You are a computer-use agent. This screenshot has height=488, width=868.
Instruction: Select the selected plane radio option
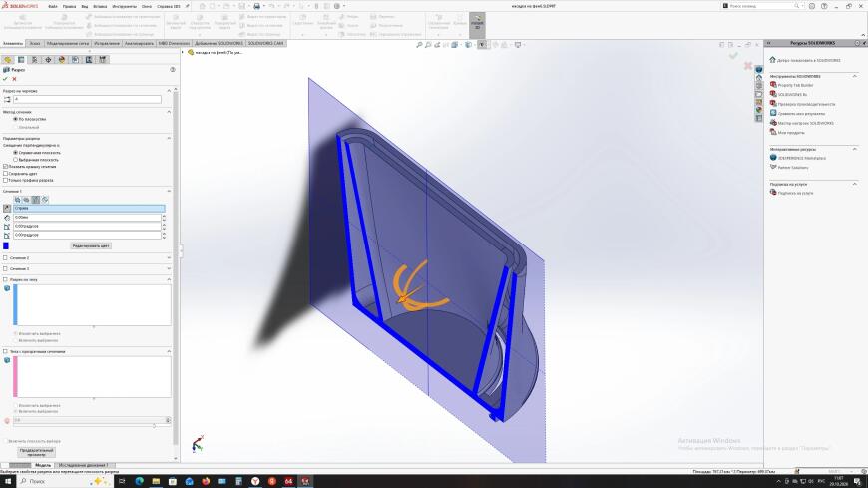pos(16,160)
